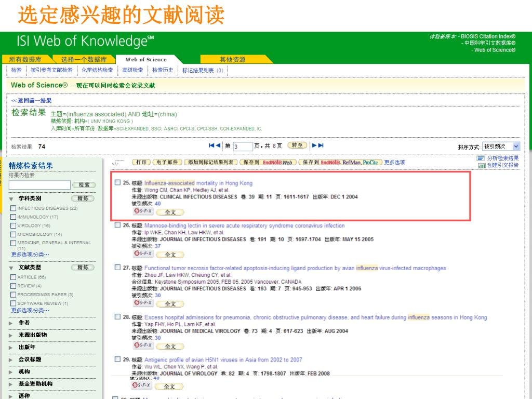Click 精炼 button beside 学科类别
532x399 pixels.
[83, 198]
